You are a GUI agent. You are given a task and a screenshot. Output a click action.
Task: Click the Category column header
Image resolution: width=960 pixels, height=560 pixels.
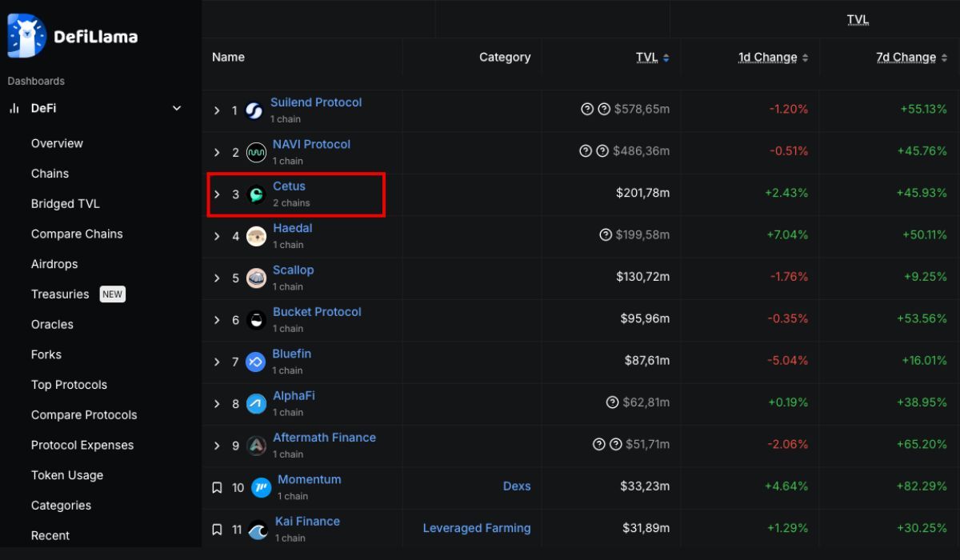click(x=505, y=58)
